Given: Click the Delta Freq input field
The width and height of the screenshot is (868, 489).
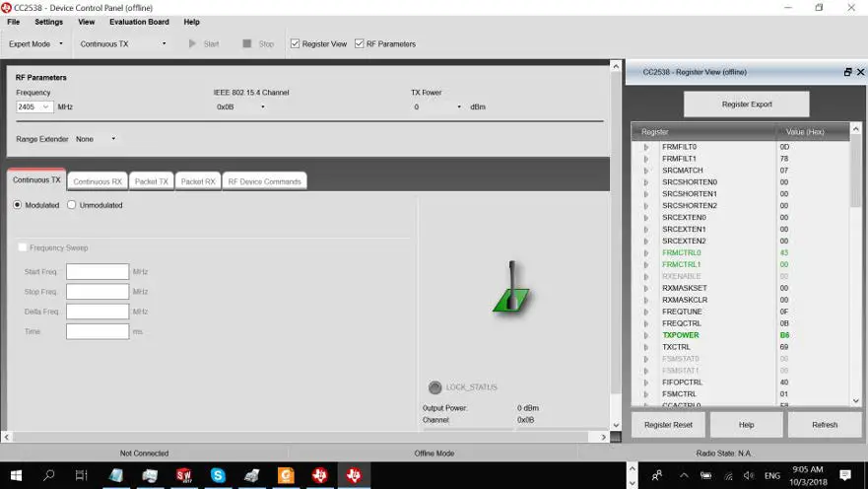Looking at the screenshot, I should [x=98, y=312].
